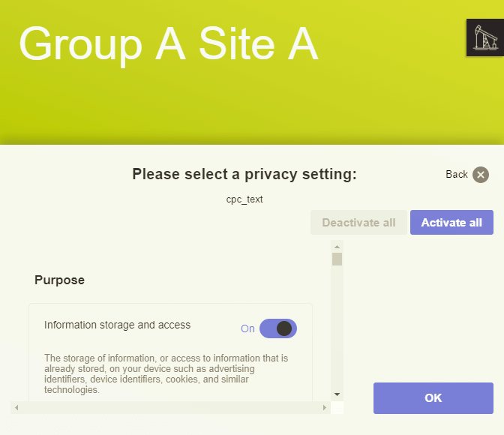504x435 pixels.
Task: Click the Back label
Action: point(457,174)
